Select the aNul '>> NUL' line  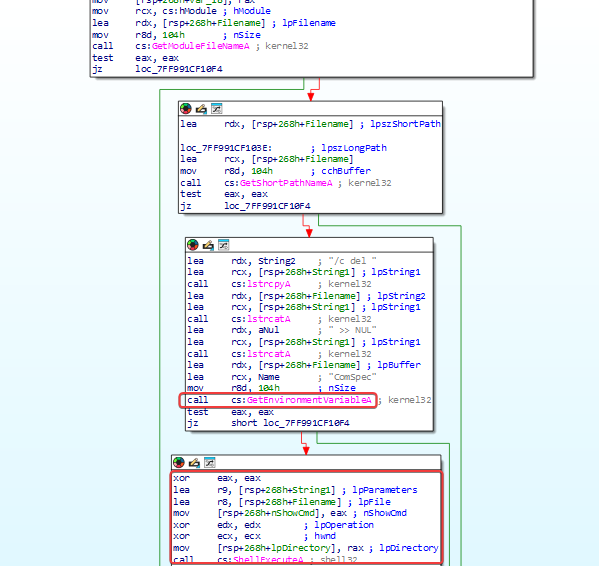click(x=282, y=330)
